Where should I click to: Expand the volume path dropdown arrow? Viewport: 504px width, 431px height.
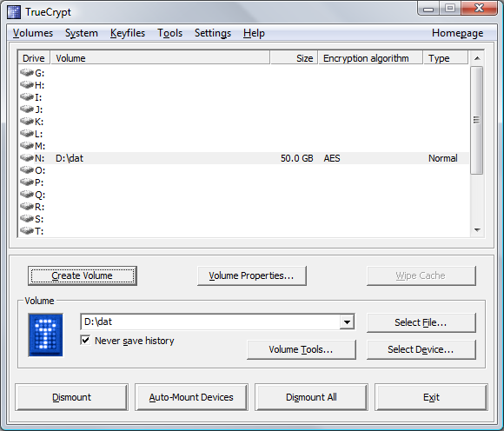pyautogui.click(x=347, y=322)
